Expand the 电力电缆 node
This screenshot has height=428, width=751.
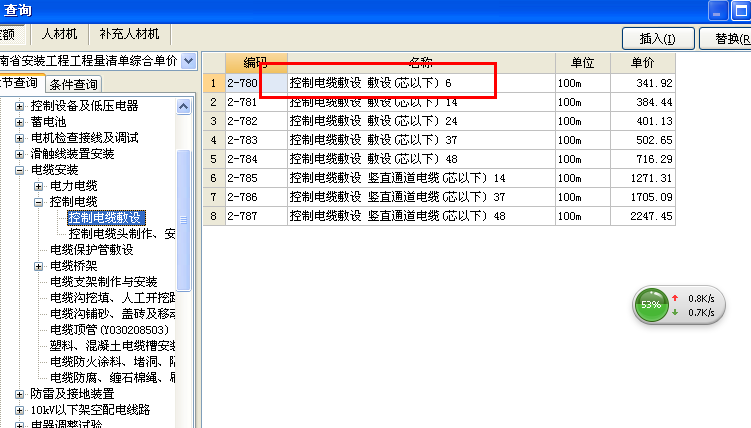point(38,186)
